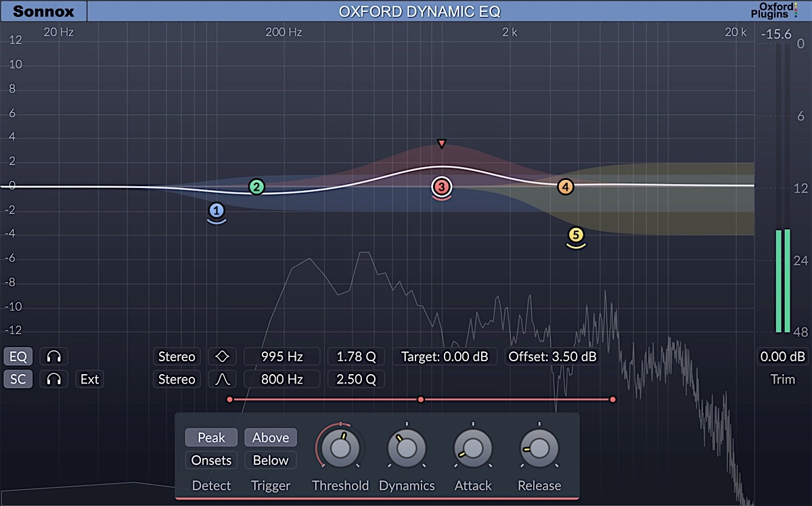The width and height of the screenshot is (812, 506).
Task: Set trigger to Below
Action: (271, 461)
